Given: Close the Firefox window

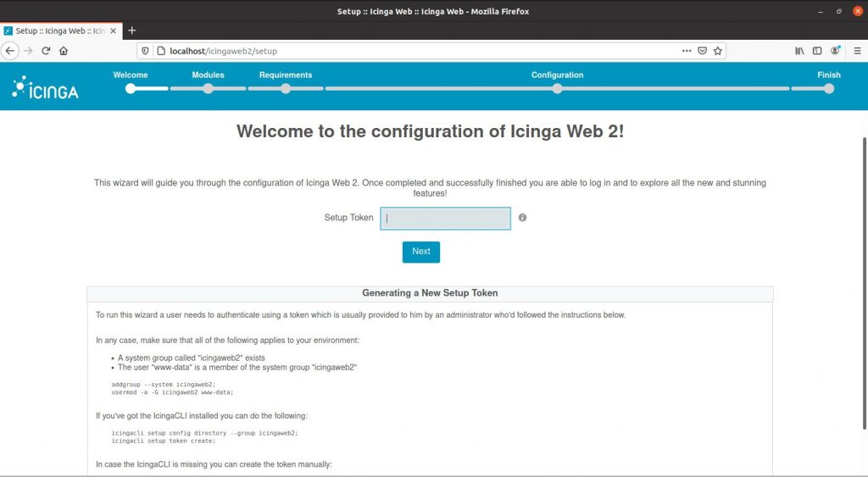Looking at the screenshot, I should 858,11.
